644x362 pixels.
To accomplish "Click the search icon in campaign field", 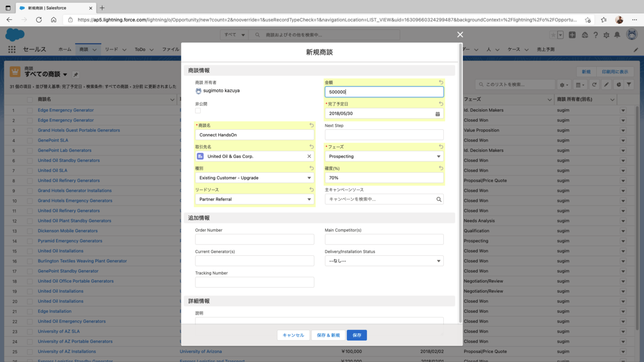I will [x=438, y=200].
